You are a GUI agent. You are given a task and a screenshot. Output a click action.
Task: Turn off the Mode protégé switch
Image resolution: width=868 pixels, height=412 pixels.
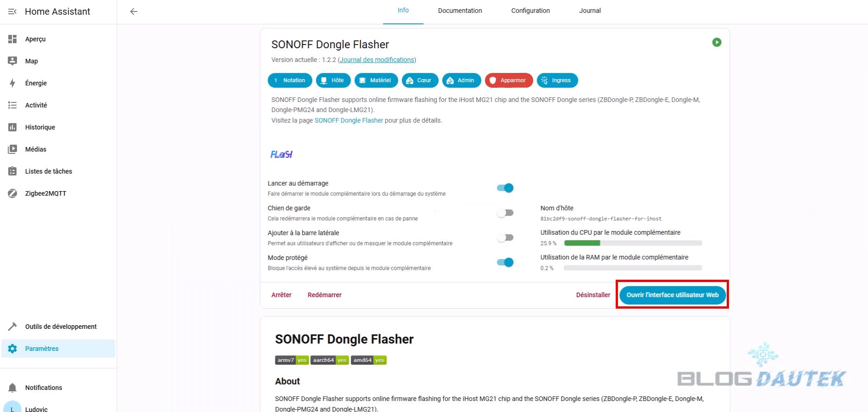tap(505, 262)
